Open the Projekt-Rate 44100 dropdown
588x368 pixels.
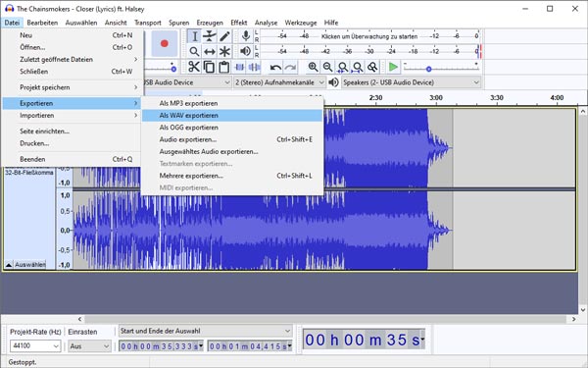click(x=35, y=345)
